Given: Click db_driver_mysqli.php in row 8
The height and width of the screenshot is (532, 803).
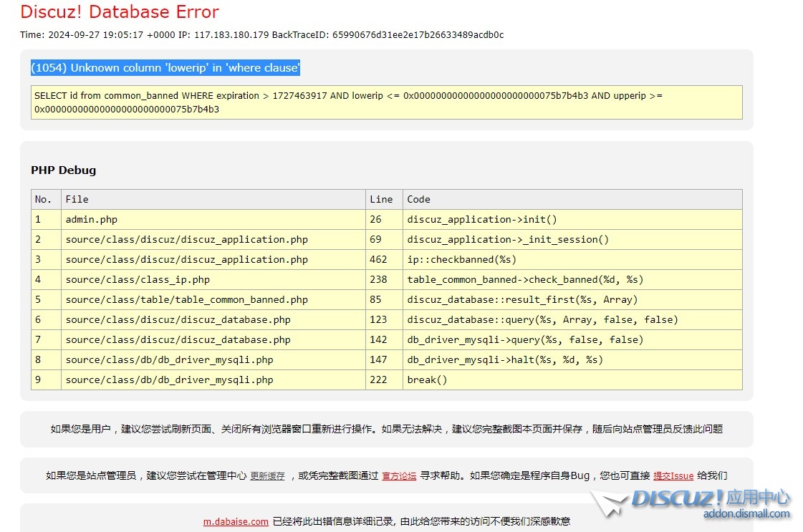Looking at the screenshot, I should [x=213, y=359].
